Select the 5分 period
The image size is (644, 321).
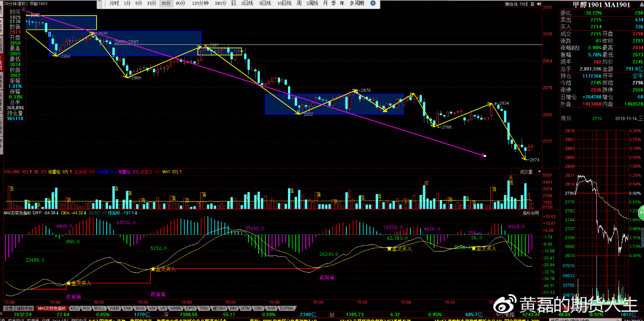tap(139, 3)
